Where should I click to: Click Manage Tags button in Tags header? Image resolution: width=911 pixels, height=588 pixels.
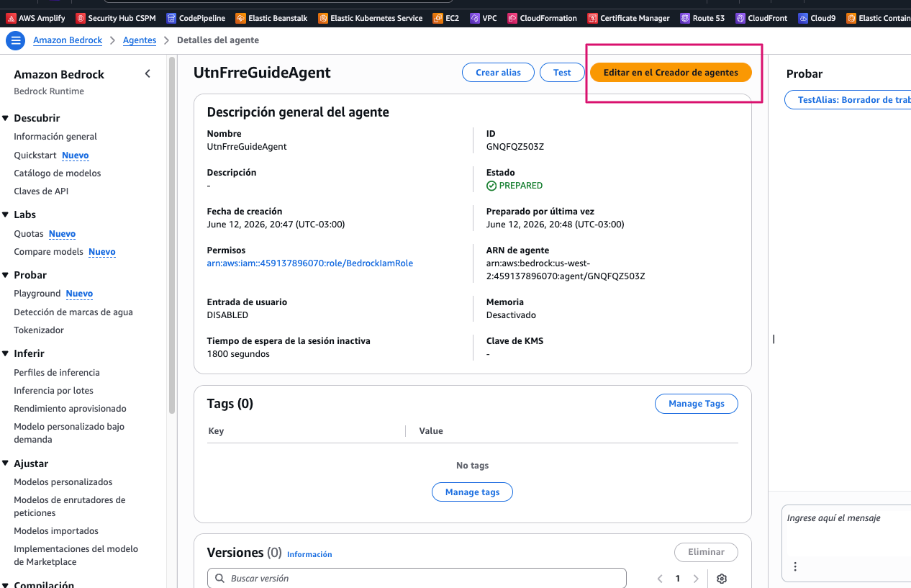click(697, 404)
